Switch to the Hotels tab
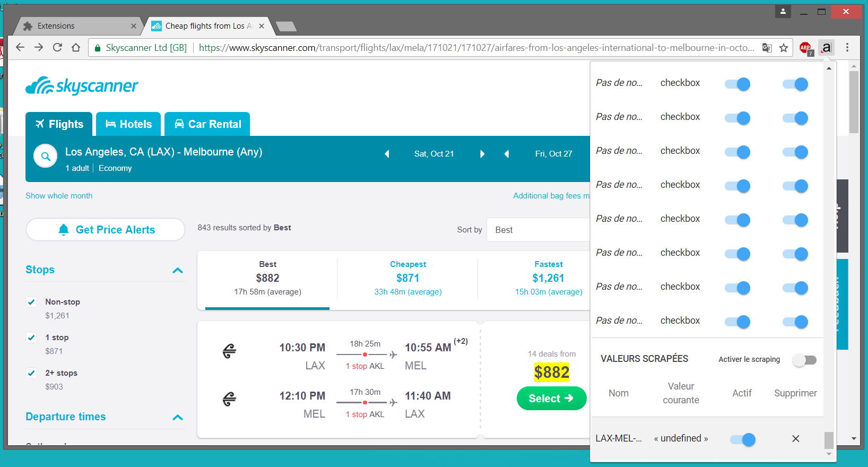Image resolution: width=868 pixels, height=467 pixels. (x=128, y=124)
